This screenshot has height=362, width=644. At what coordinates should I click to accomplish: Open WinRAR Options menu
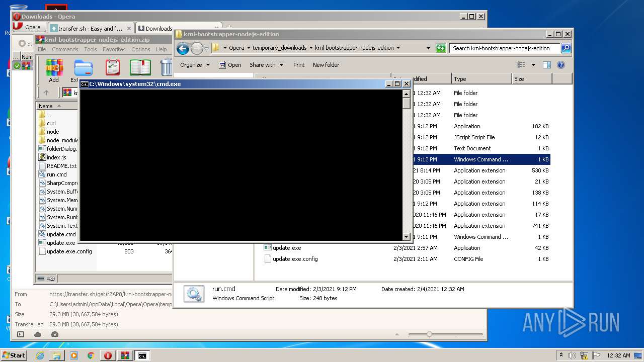141,49
